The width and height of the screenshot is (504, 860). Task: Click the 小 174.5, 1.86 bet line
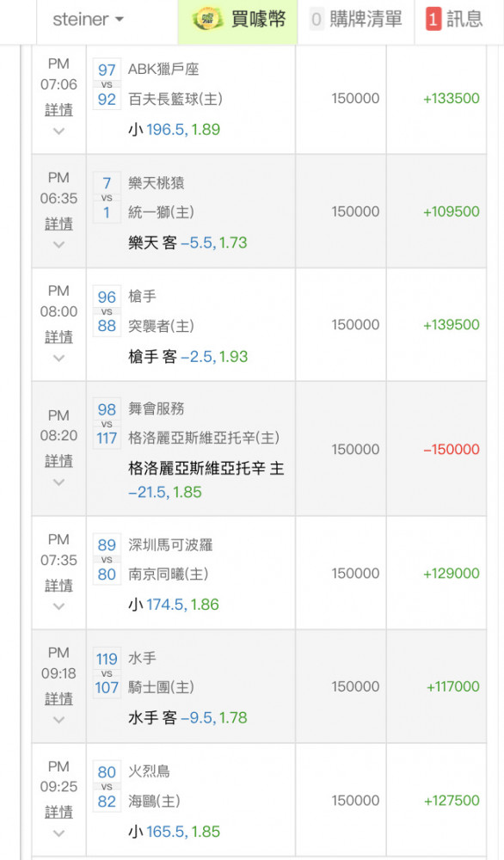(174, 605)
